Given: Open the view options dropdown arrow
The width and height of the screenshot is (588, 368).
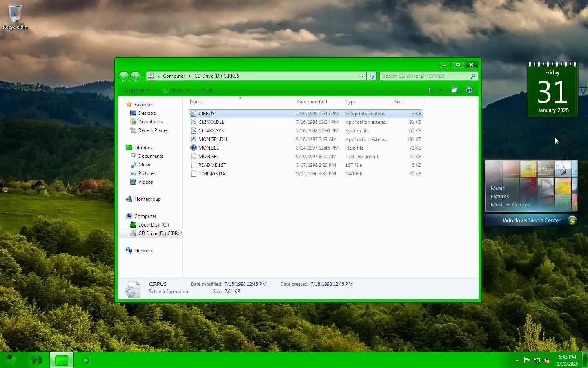Looking at the screenshot, I should (x=441, y=90).
